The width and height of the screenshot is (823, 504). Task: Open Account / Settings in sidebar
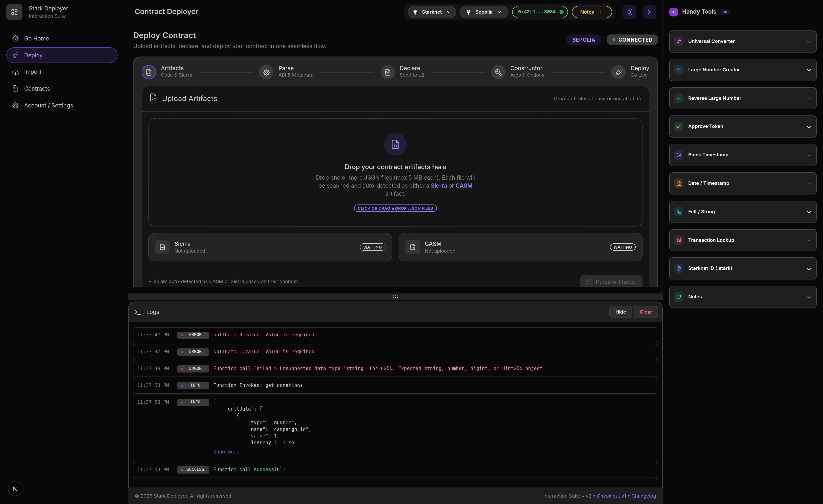[62, 105]
